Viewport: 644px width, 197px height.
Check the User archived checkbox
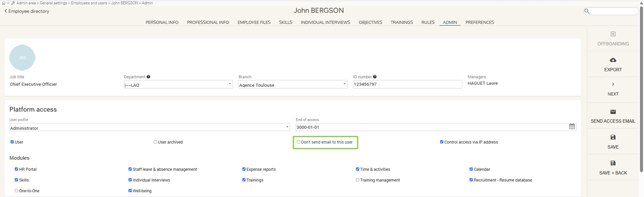pos(155,142)
